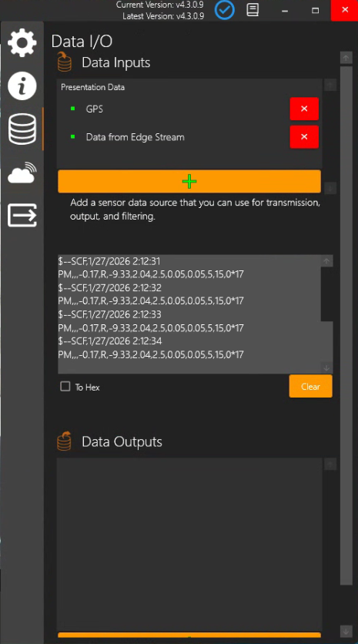Viewport: 358px width, 644px height.
Task: Click the main panel scrollbar down arrow
Action: 346,631
